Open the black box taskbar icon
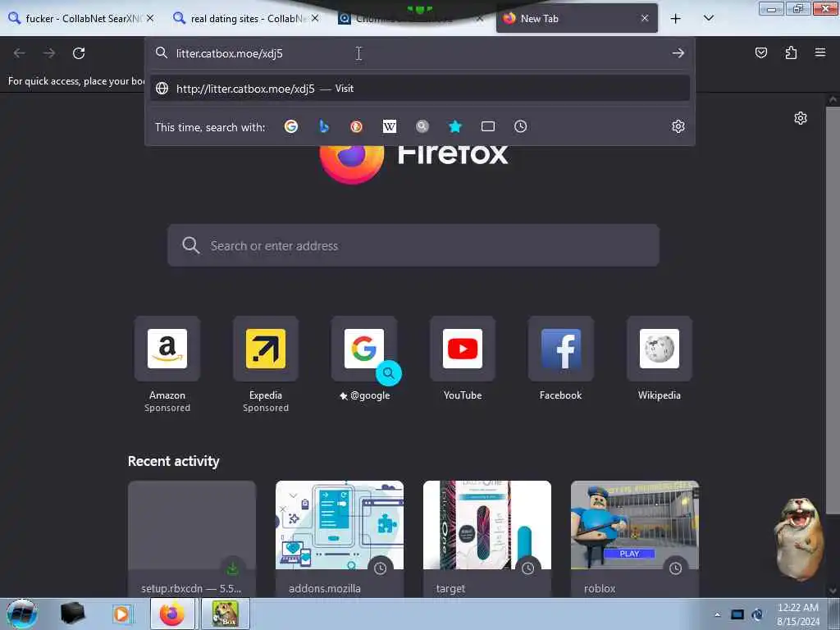Image resolution: width=840 pixels, height=630 pixels. [72, 614]
